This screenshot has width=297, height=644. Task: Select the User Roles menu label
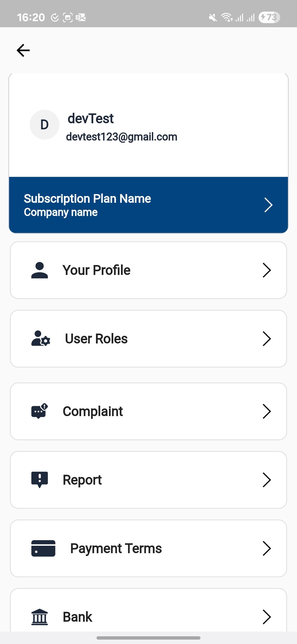click(96, 339)
